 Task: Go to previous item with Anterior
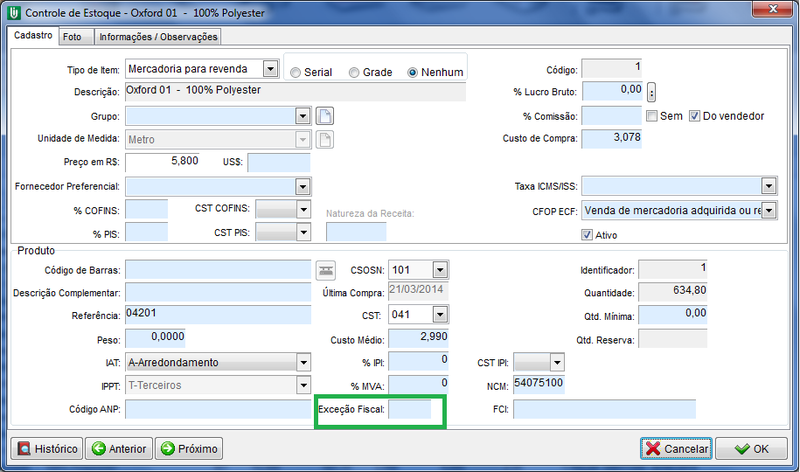(x=118, y=449)
